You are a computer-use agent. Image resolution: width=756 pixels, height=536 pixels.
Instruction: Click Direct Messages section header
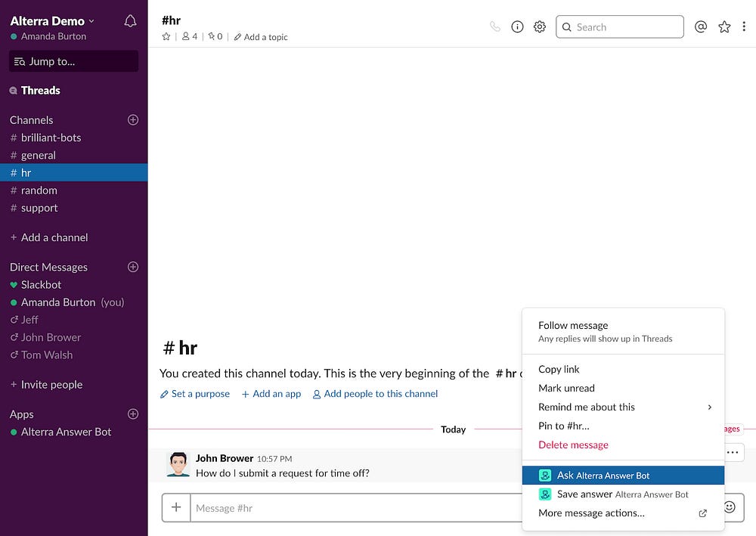coord(48,267)
